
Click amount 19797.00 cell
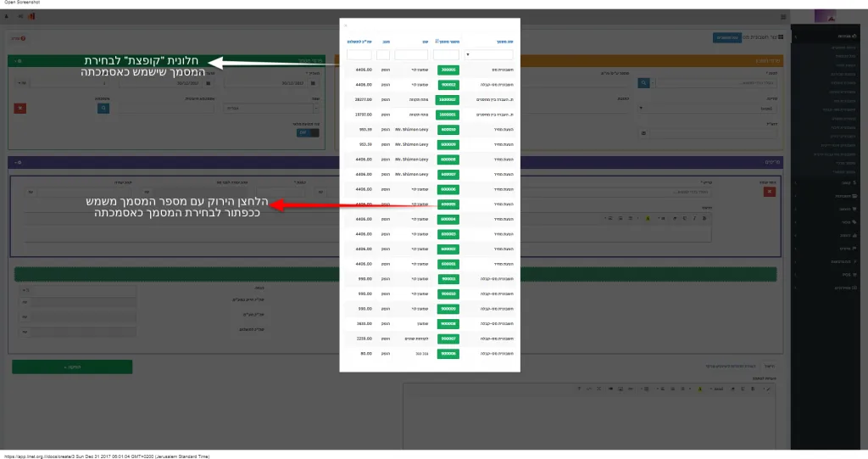pyautogui.click(x=363, y=115)
